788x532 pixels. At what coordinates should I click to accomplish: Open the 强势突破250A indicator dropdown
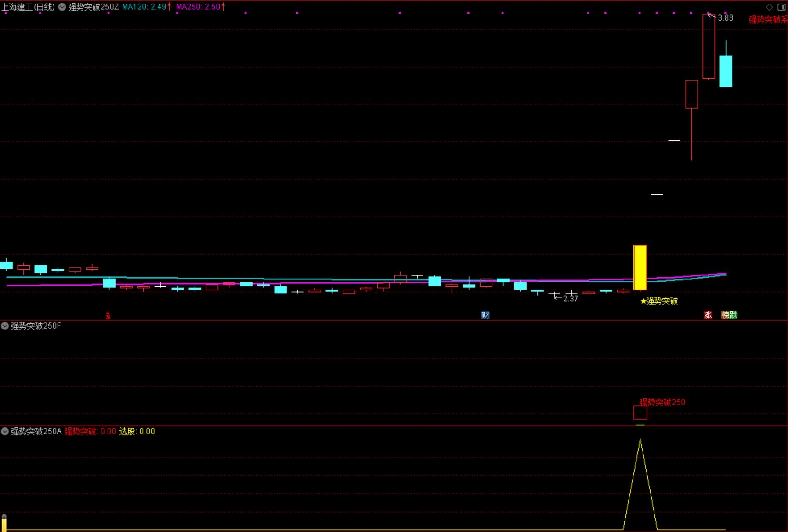(5, 431)
